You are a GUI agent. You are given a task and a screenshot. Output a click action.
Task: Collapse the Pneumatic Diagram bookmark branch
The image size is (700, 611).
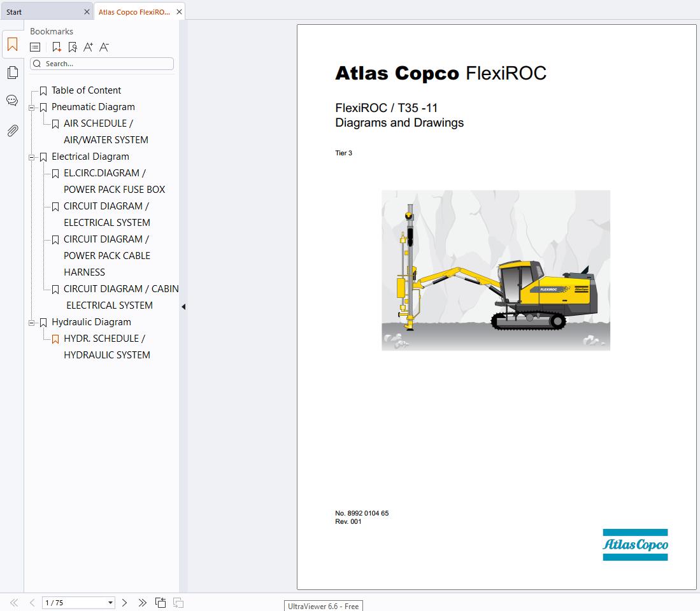(x=32, y=108)
